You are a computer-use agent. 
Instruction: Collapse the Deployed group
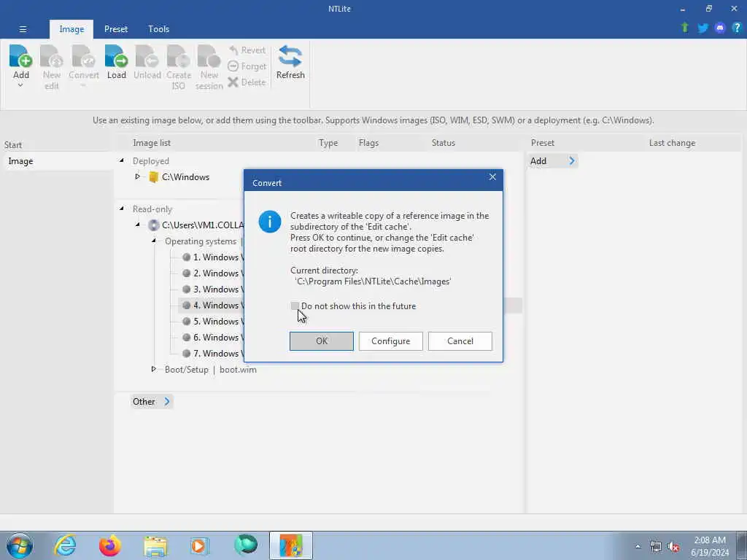tap(122, 160)
